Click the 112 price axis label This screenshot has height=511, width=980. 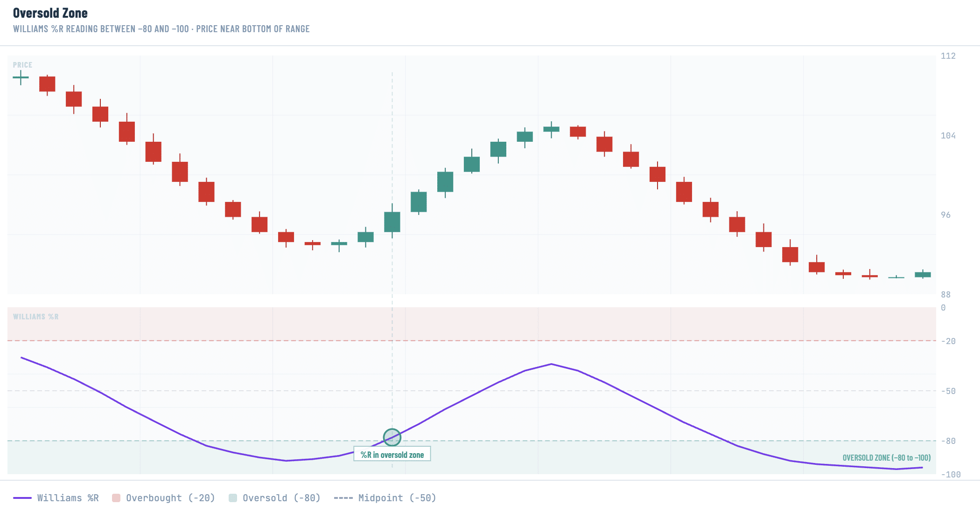click(x=948, y=56)
